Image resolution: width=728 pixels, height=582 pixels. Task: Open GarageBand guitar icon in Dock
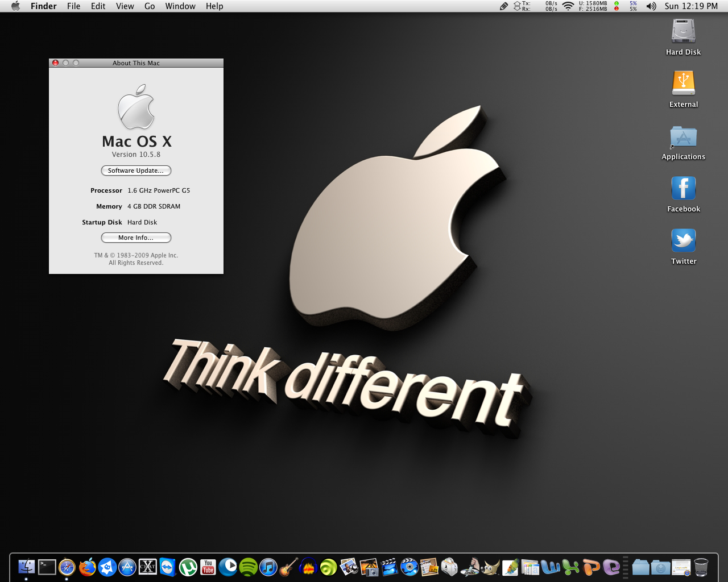click(288, 567)
